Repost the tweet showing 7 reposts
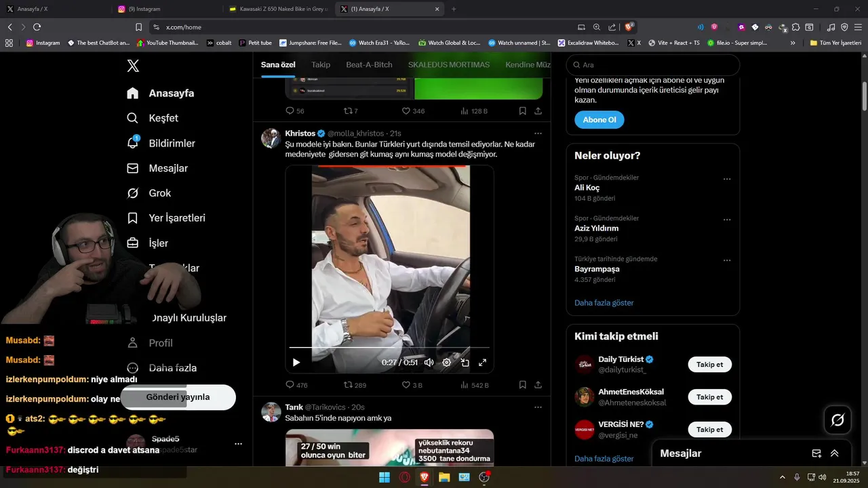This screenshot has width=868, height=488. (x=351, y=111)
